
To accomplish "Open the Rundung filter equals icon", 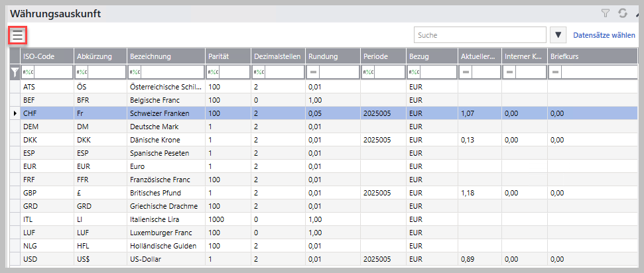I will [313, 72].
